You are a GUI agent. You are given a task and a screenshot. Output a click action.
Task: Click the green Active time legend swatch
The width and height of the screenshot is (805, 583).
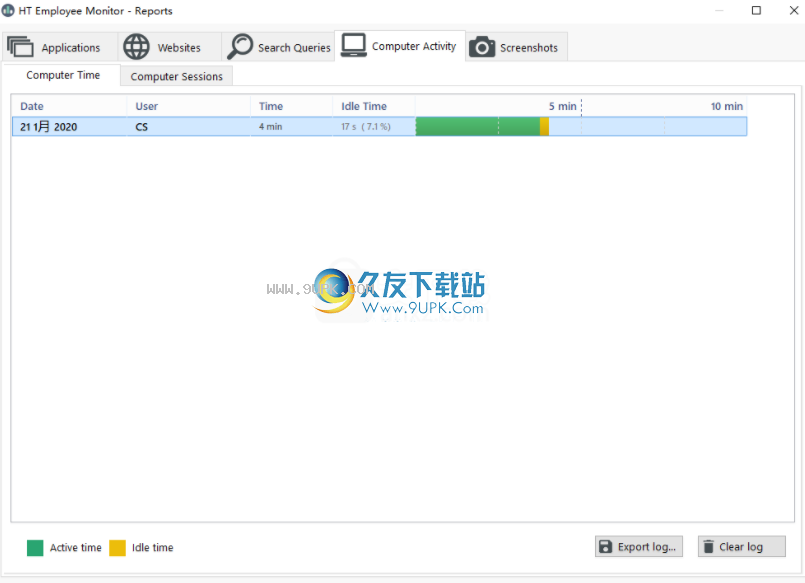pos(35,548)
